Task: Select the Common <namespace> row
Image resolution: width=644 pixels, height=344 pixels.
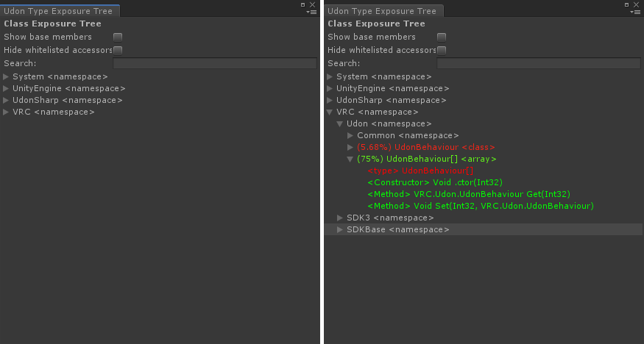Action: point(484,136)
